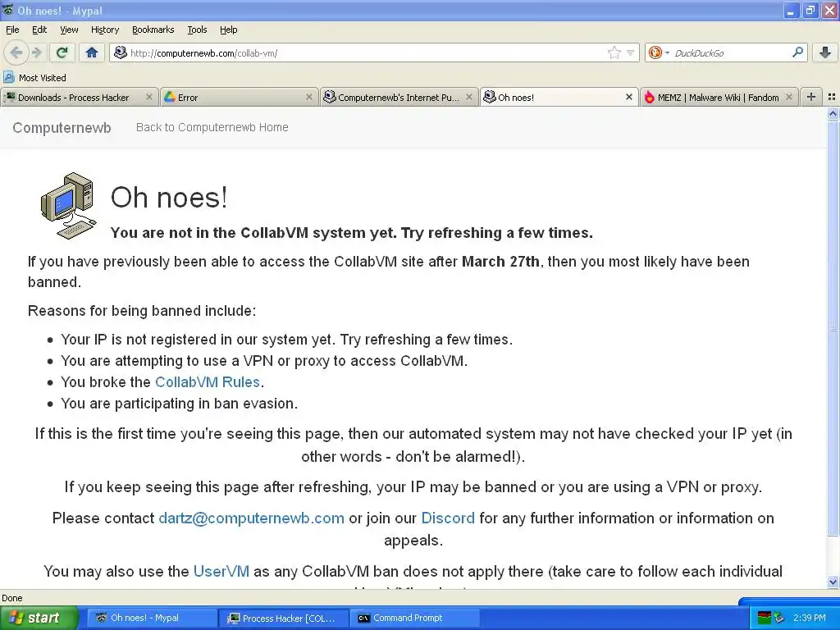Click the second system tray icon
Screen dimensions: 840x630
click(778, 618)
